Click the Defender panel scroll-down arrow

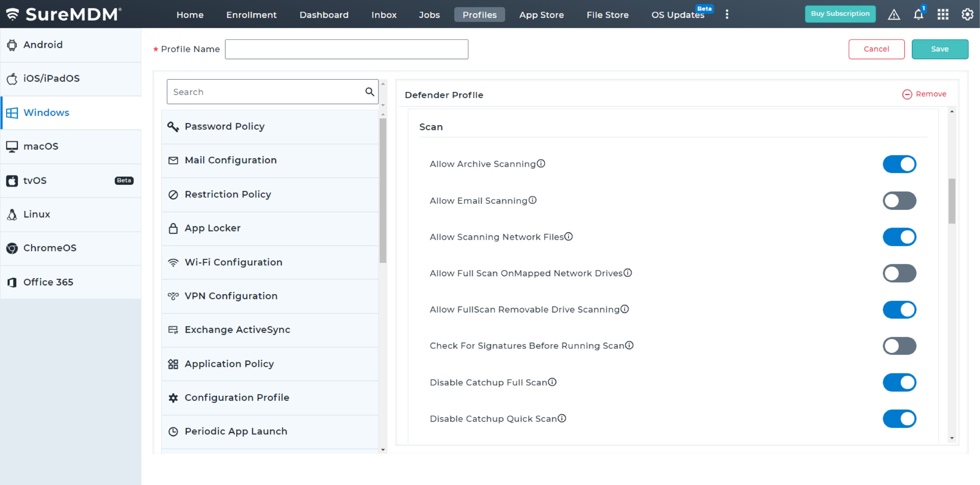952,438
